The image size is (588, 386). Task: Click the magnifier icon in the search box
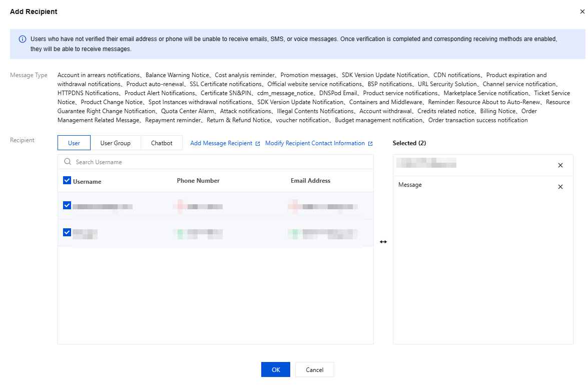coord(68,162)
